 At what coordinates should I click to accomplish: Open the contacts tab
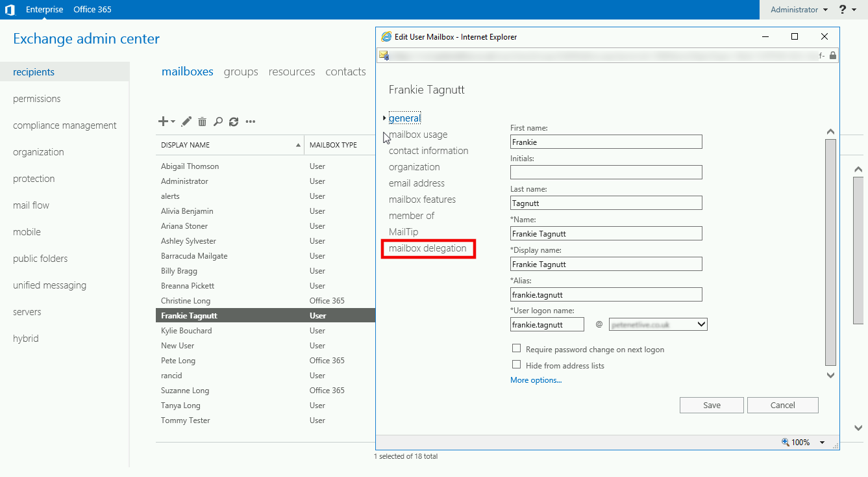(x=345, y=71)
